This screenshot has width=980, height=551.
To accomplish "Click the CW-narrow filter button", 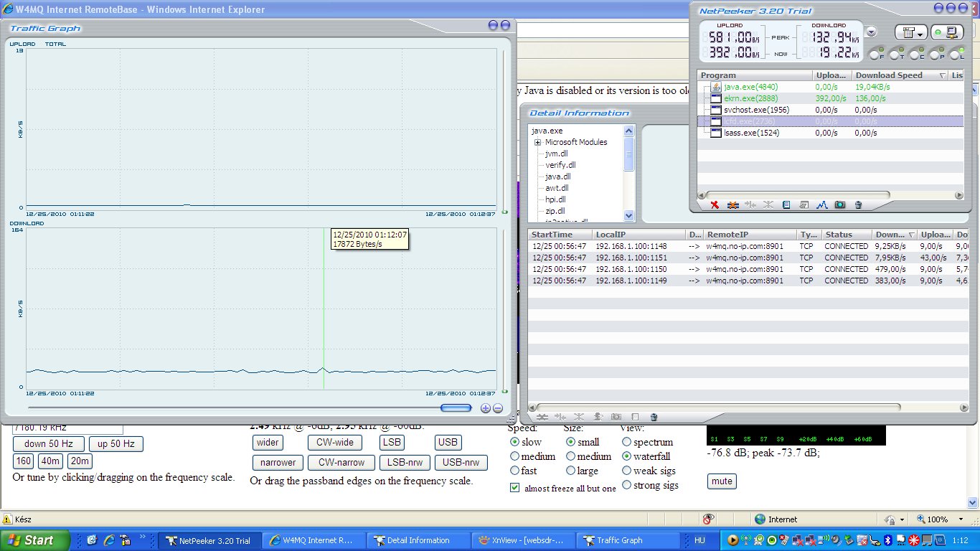I will pos(341,463).
